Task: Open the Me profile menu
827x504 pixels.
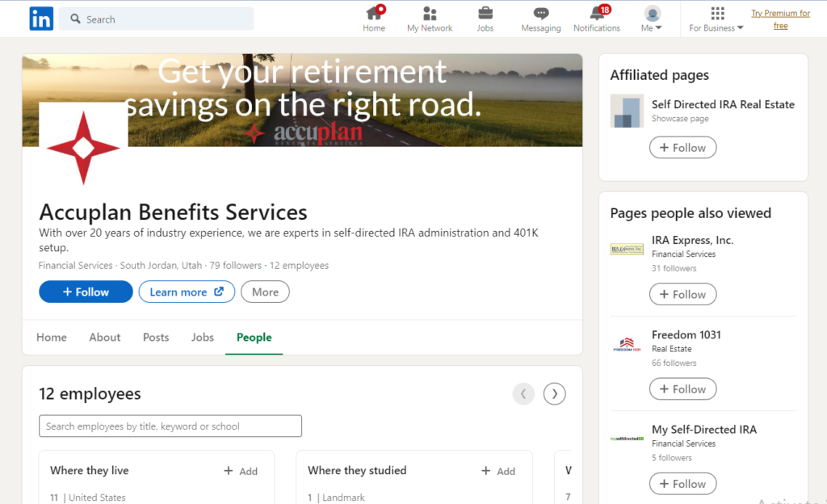Action: coord(652,19)
